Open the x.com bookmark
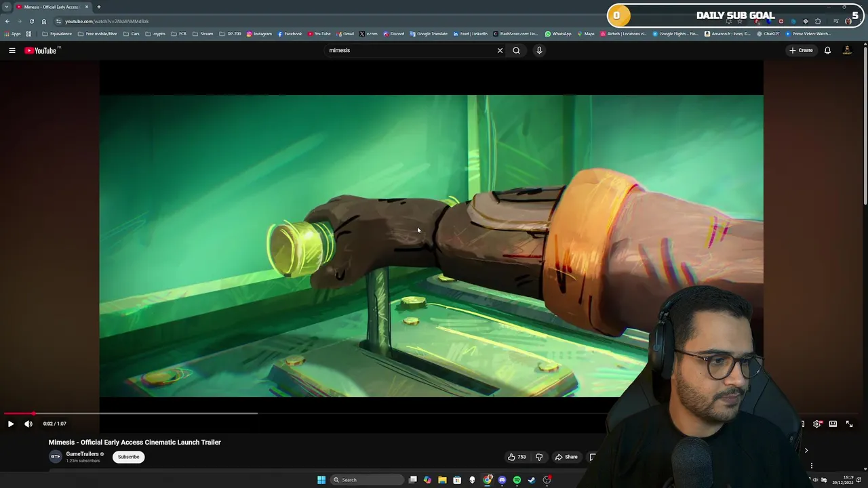 coord(368,34)
